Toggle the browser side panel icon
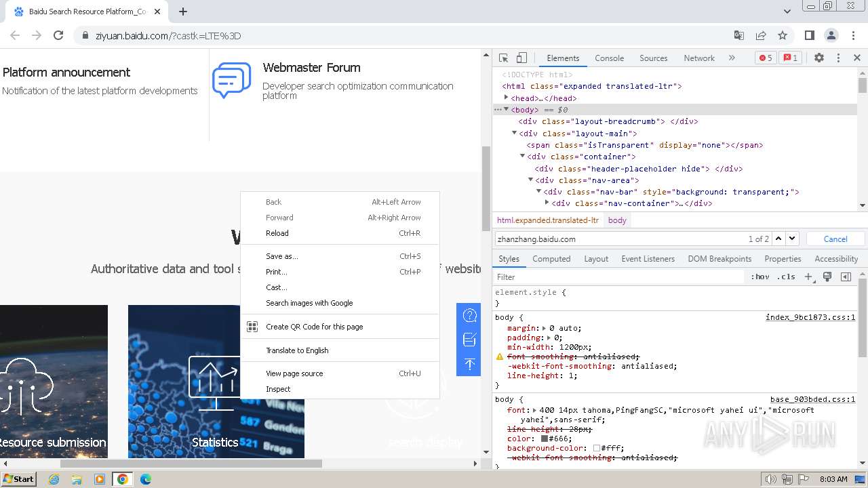Viewport: 868px width, 488px height. click(x=809, y=35)
